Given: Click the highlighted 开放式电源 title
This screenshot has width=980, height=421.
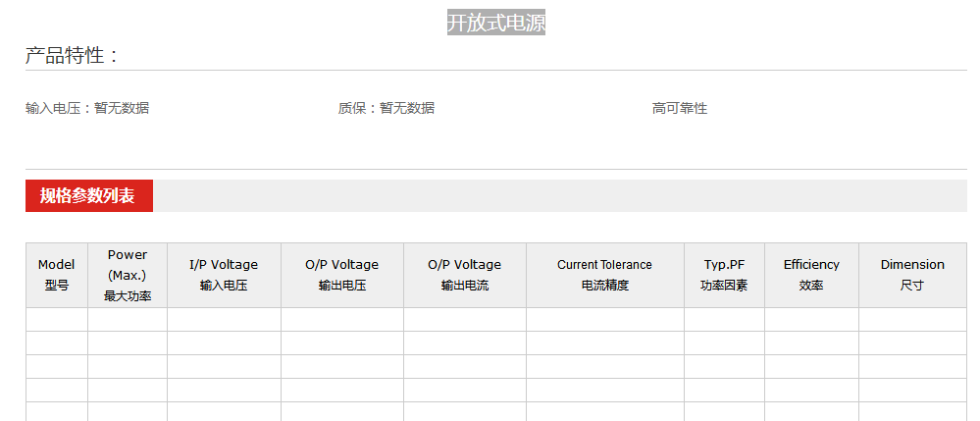Looking at the screenshot, I should pyautogui.click(x=495, y=23).
